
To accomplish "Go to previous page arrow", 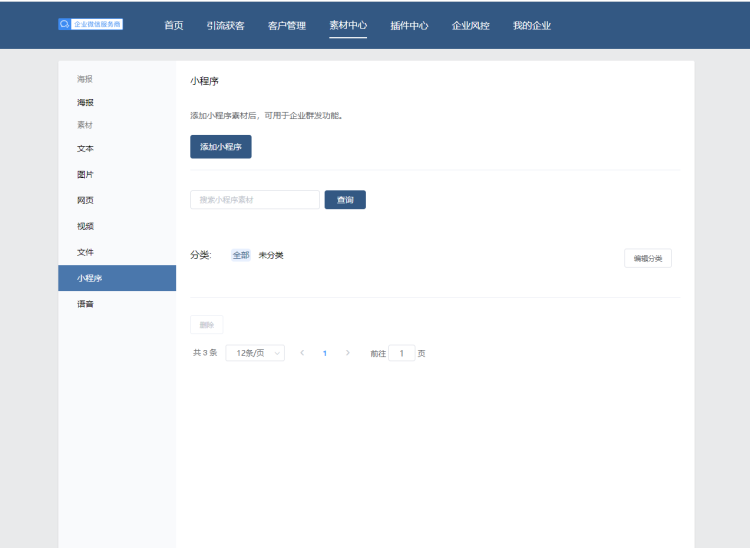I will (302, 353).
